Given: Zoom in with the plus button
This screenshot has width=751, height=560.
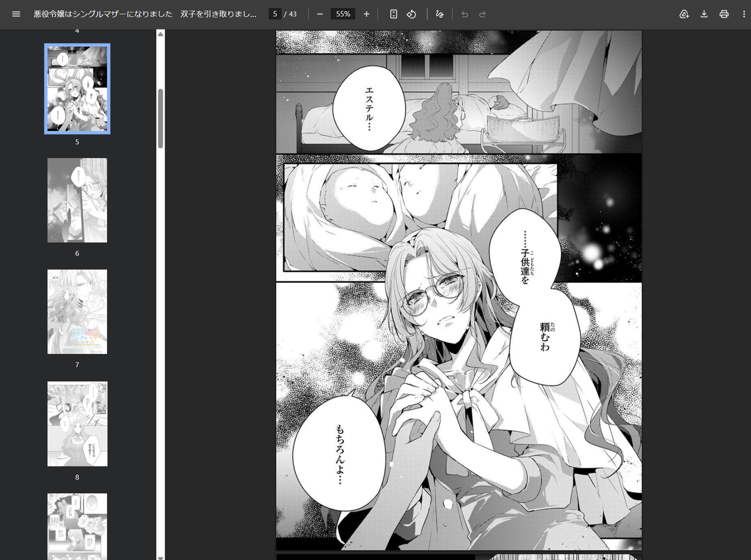Looking at the screenshot, I should pos(366,14).
